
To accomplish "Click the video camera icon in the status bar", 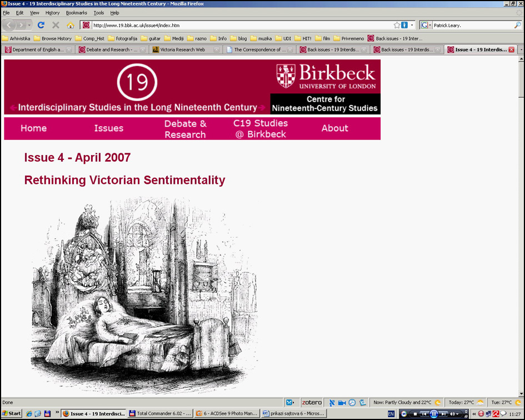I will (342, 402).
